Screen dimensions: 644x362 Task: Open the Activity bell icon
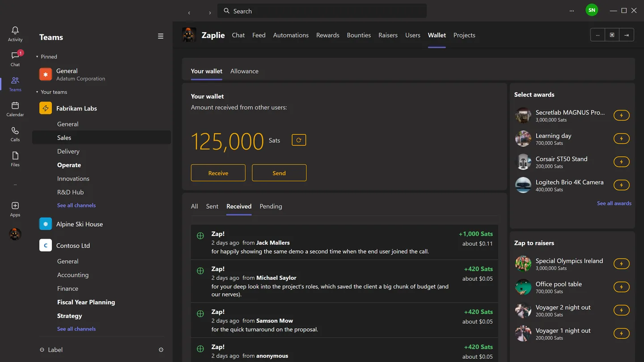pos(15,34)
